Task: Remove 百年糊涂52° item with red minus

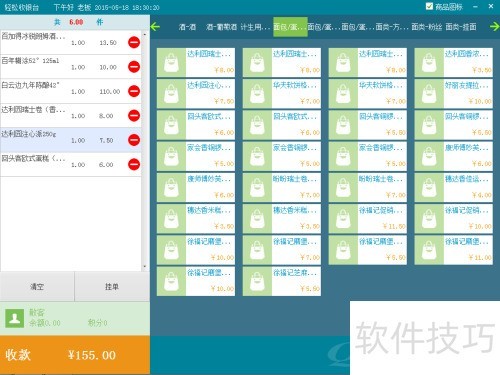Action: (x=134, y=67)
